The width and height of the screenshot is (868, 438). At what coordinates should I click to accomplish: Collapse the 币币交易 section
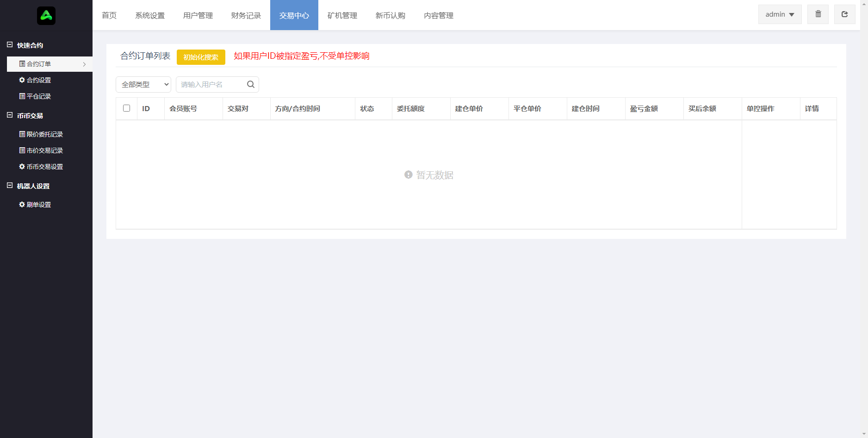click(9, 115)
